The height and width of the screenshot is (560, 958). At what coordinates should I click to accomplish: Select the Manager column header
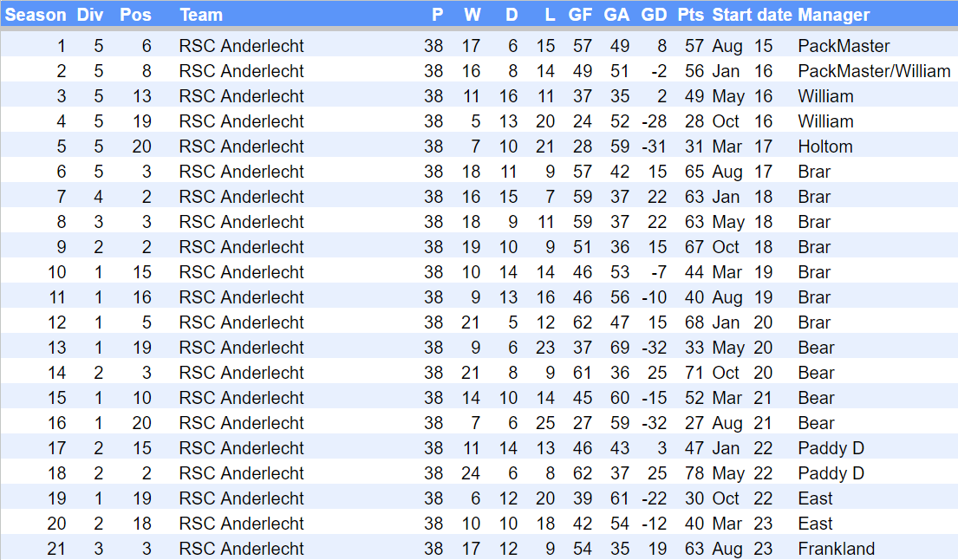tap(833, 15)
